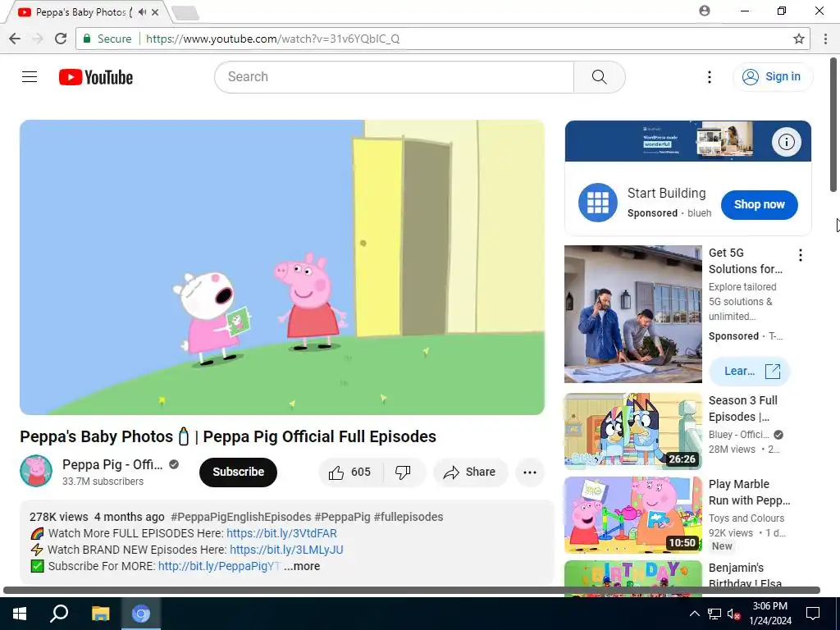
Task: Dislike the video with thumbs down
Action: coord(404,472)
